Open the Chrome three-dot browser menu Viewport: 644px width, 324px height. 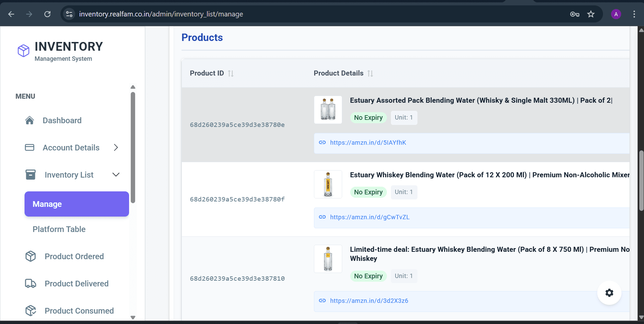[x=634, y=14]
